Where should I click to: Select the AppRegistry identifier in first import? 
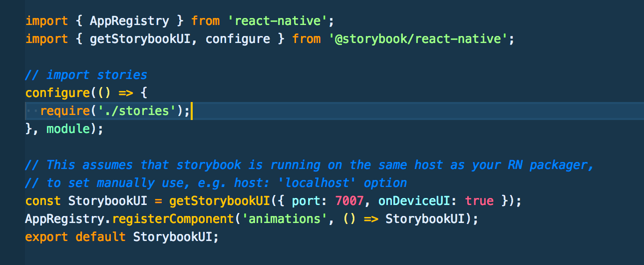point(129,21)
